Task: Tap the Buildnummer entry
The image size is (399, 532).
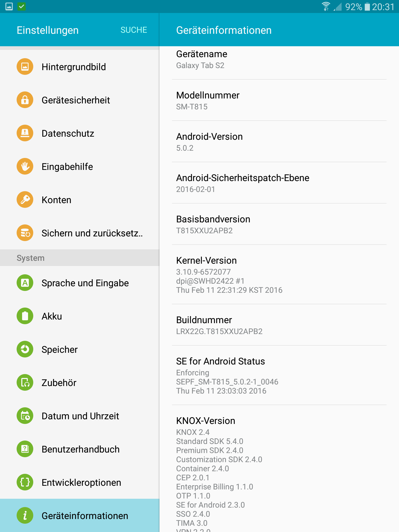Action: (279, 325)
